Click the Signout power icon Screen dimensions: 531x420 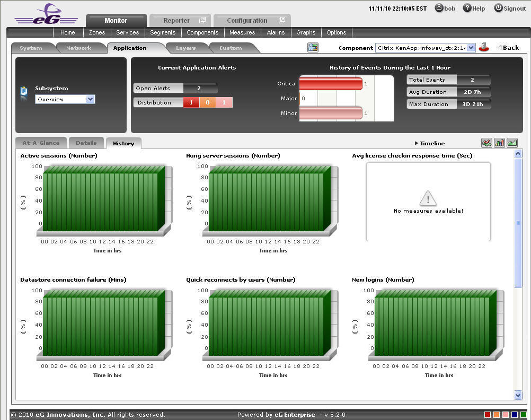coord(498,8)
